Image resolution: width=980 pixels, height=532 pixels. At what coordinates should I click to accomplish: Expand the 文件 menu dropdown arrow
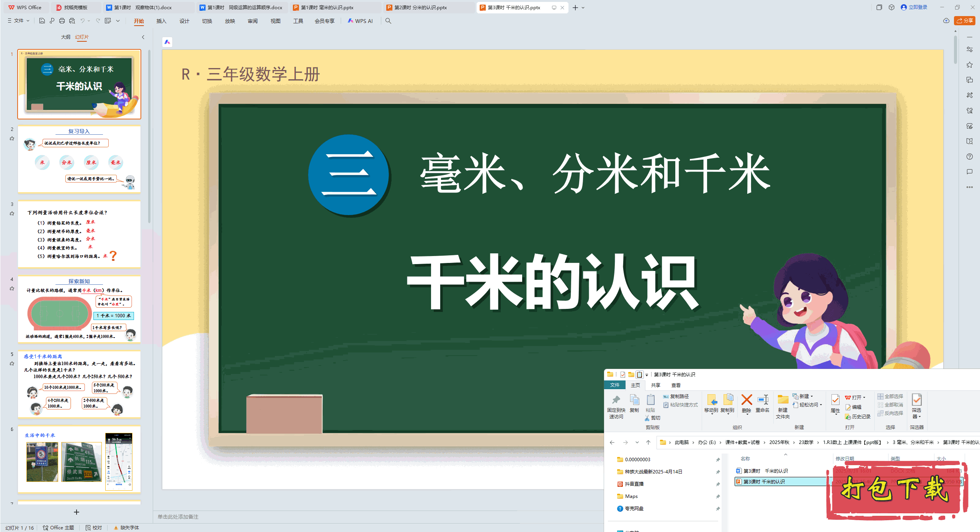coord(28,21)
